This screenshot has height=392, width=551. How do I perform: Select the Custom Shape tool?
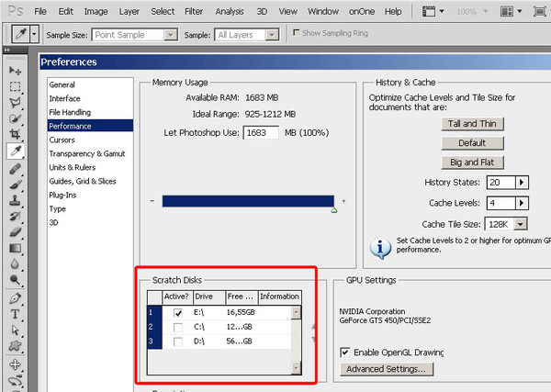[15, 345]
